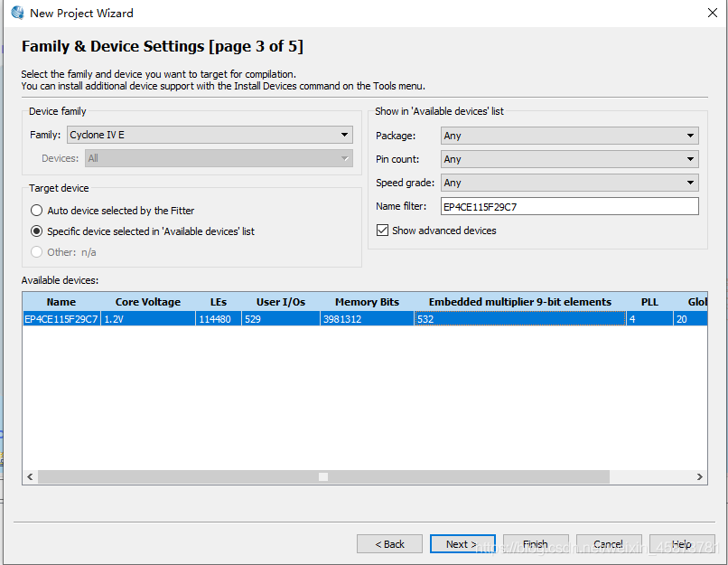Click the PLL value 4 cell

click(x=649, y=319)
